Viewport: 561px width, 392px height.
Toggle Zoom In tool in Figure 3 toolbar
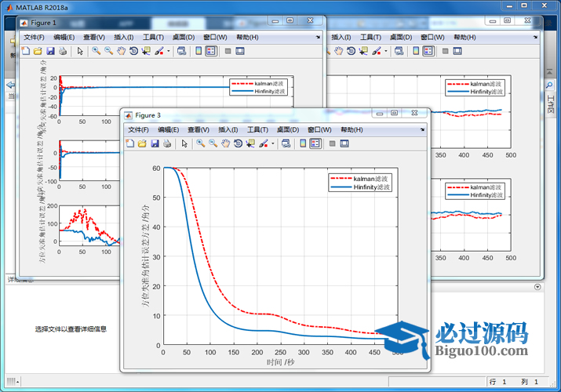[201, 143]
